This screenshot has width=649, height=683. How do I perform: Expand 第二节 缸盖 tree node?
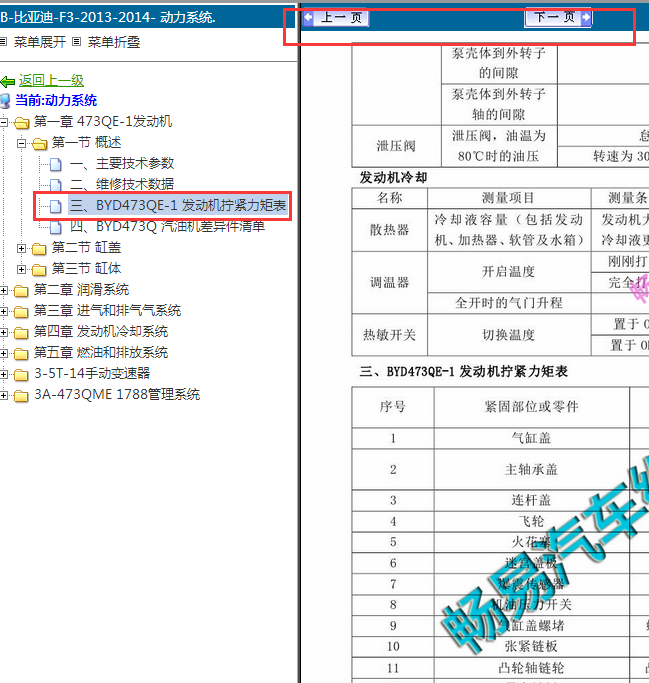coord(21,248)
